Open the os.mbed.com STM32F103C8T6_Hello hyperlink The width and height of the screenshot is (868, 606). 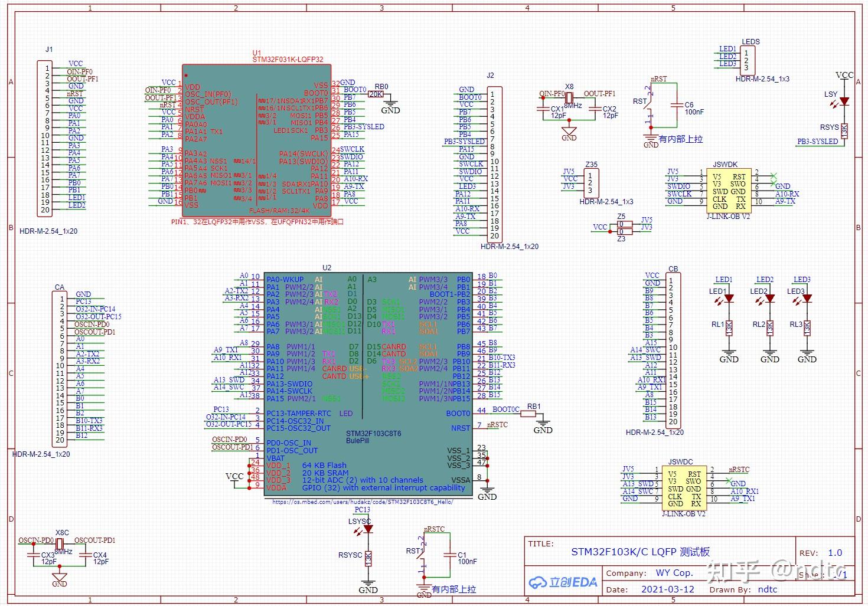(361, 502)
